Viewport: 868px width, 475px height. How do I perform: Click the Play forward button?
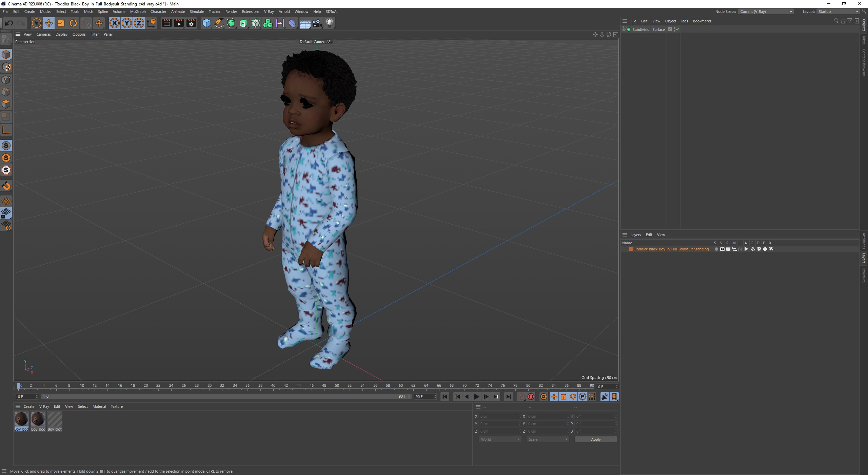[x=477, y=397]
